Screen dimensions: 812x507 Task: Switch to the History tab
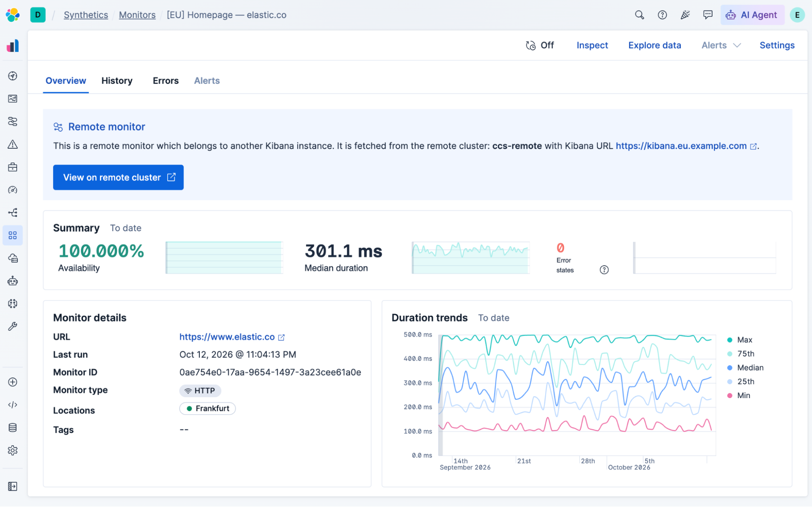coord(117,81)
